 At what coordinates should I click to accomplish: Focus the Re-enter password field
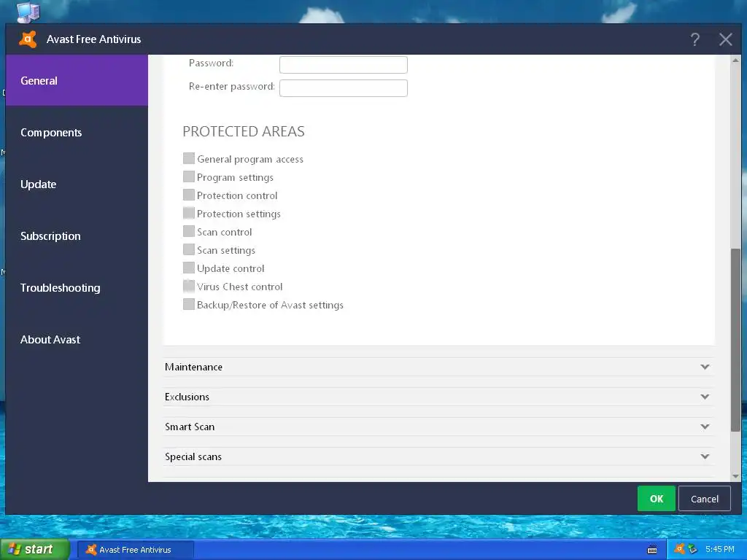[344, 88]
